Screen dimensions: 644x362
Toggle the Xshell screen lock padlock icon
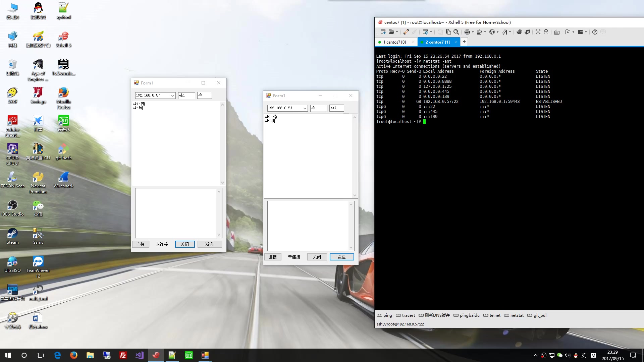(x=546, y=32)
